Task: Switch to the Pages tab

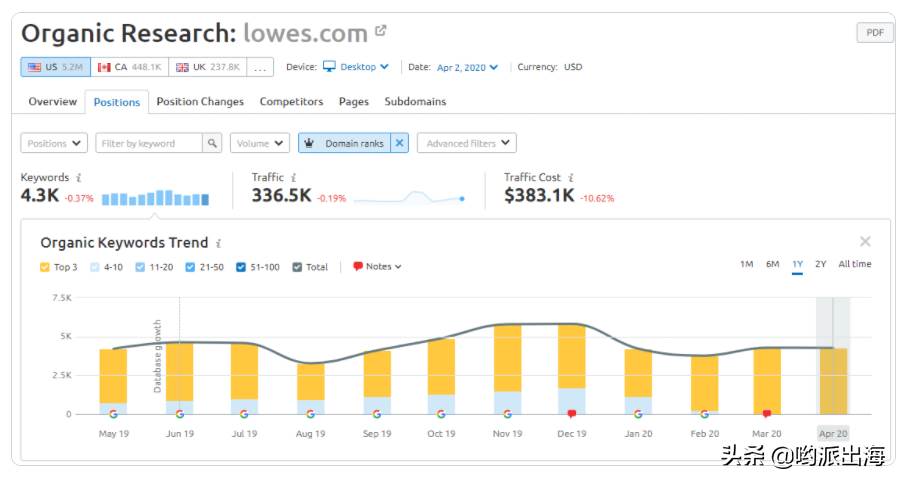Action: 354,101
